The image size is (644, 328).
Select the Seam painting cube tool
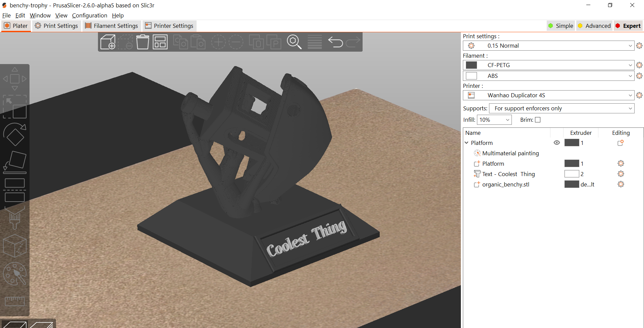tap(15, 245)
